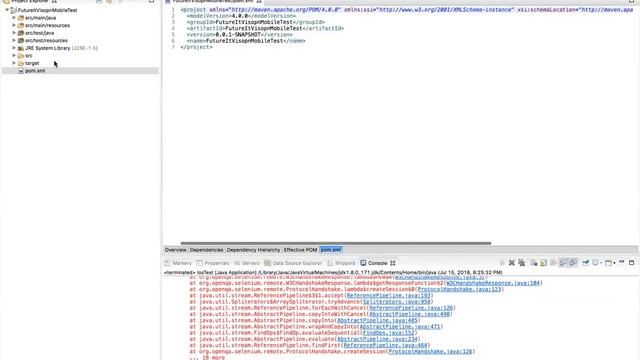The height and width of the screenshot is (360, 640).
Task: Expand the src folder arrow
Action: 14,56
